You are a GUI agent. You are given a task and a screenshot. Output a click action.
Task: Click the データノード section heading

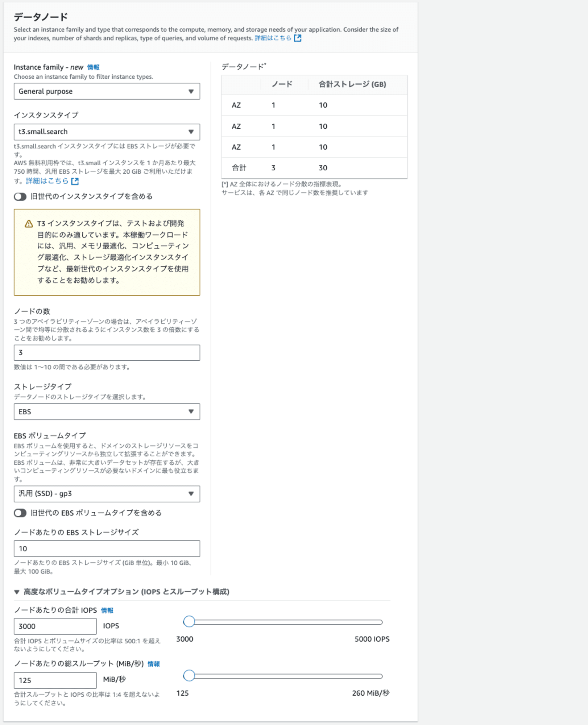tap(41, 17)
